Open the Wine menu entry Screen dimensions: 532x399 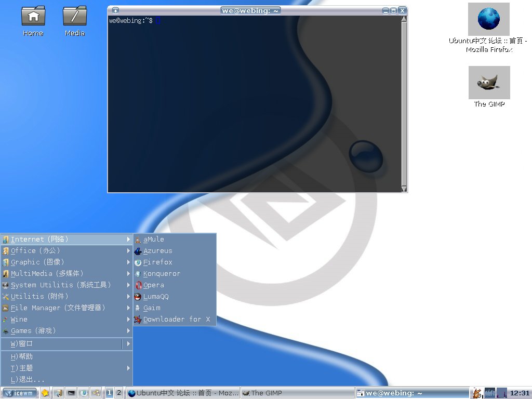66,320
